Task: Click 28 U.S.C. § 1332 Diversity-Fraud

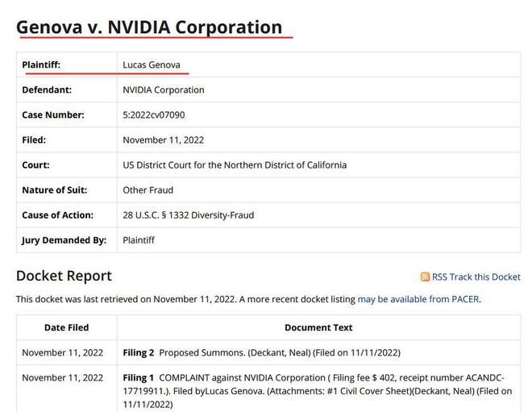Action: 189,215
